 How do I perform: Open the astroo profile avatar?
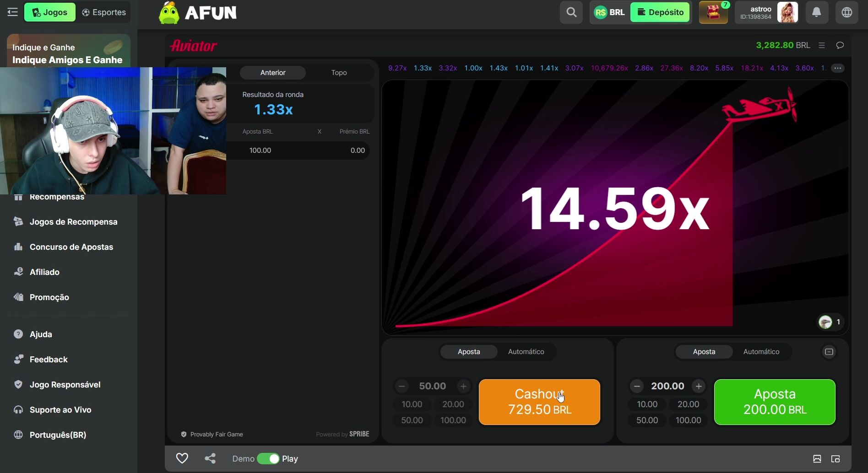pyautogui.click(x=787, y=12)
